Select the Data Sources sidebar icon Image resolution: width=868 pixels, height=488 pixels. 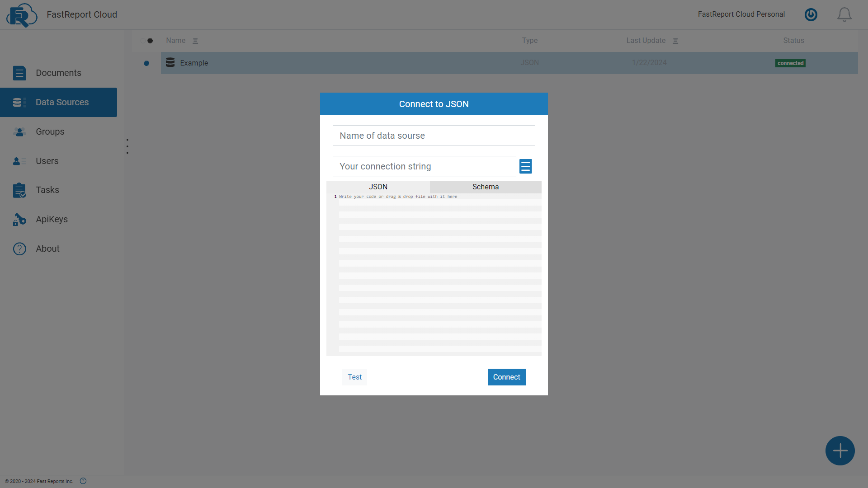tap(18, 102)
